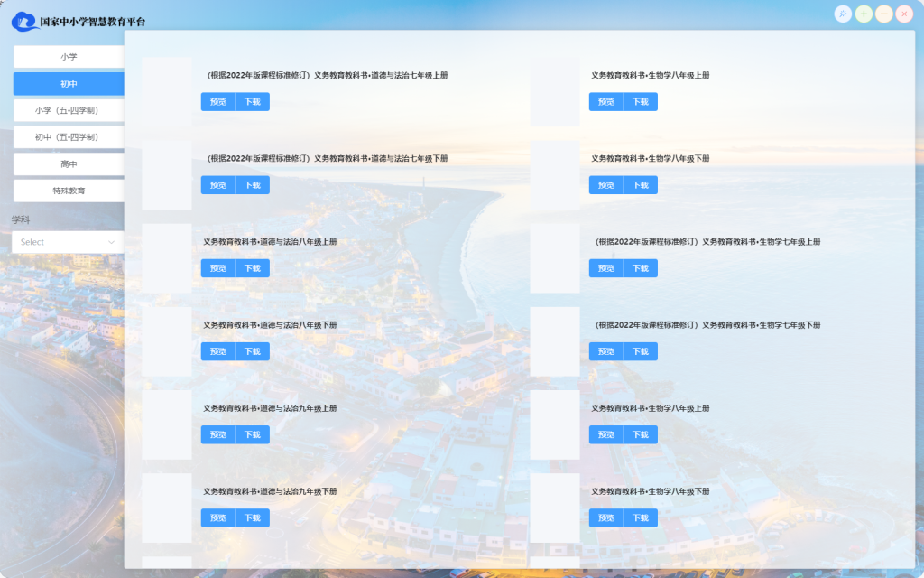The height and width of the screenshot is (578, 924).
Task: Click the green plus maximize icon
Action: 864,14
